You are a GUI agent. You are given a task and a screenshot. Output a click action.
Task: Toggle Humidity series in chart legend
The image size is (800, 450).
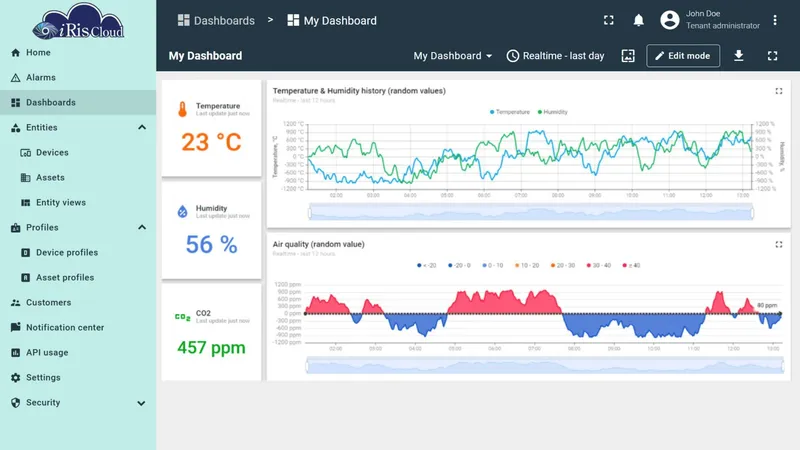553,112
